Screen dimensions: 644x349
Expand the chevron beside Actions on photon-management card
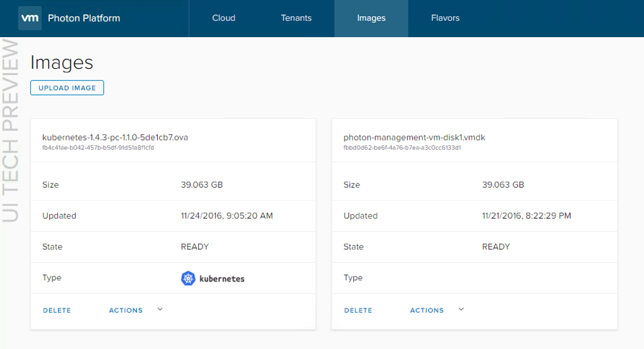click(461, 309)
